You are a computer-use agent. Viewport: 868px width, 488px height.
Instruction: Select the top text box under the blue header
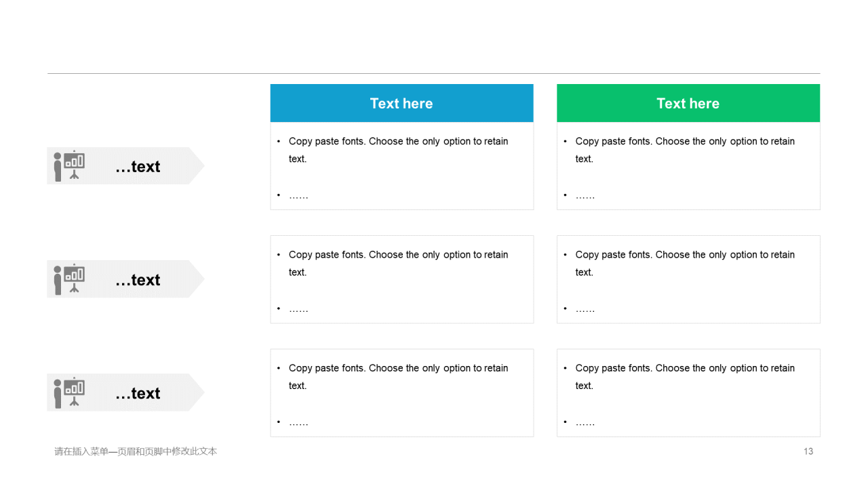click(401, 166)
